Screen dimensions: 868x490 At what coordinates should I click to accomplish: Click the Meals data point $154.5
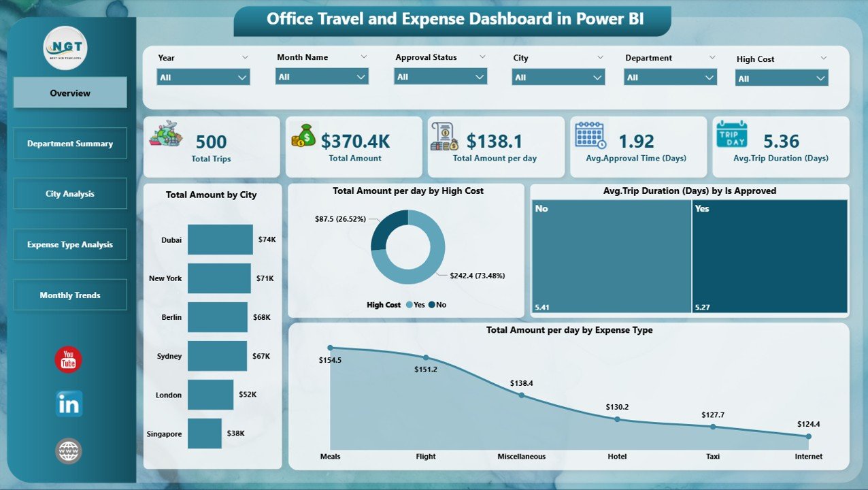click(x=331, y=348)
